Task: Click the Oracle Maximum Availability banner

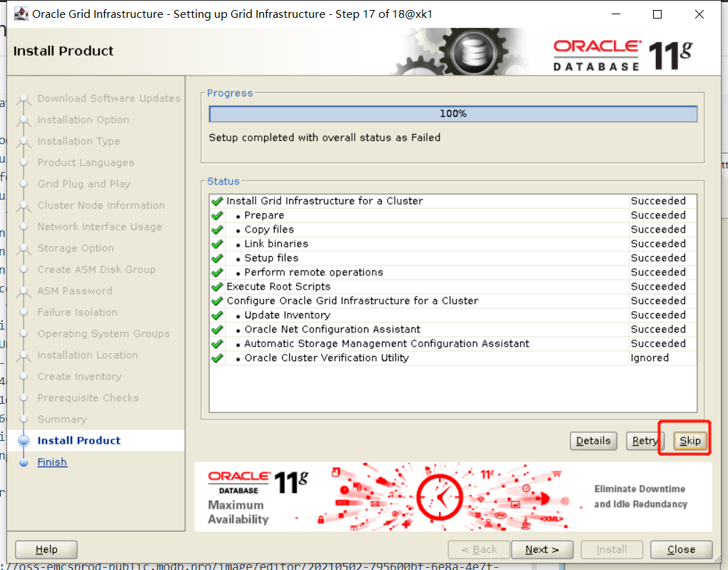Action: pos(453,497)
